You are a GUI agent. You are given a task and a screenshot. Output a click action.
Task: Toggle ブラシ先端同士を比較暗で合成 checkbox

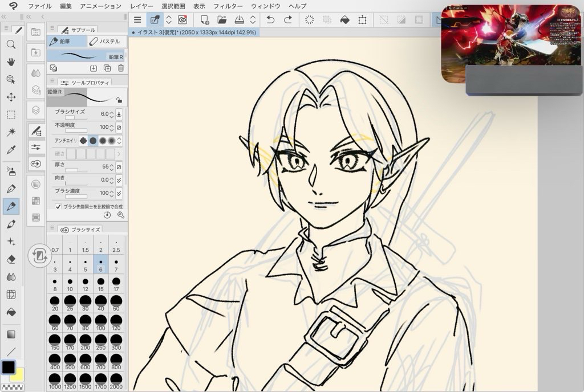click(58, 206)
